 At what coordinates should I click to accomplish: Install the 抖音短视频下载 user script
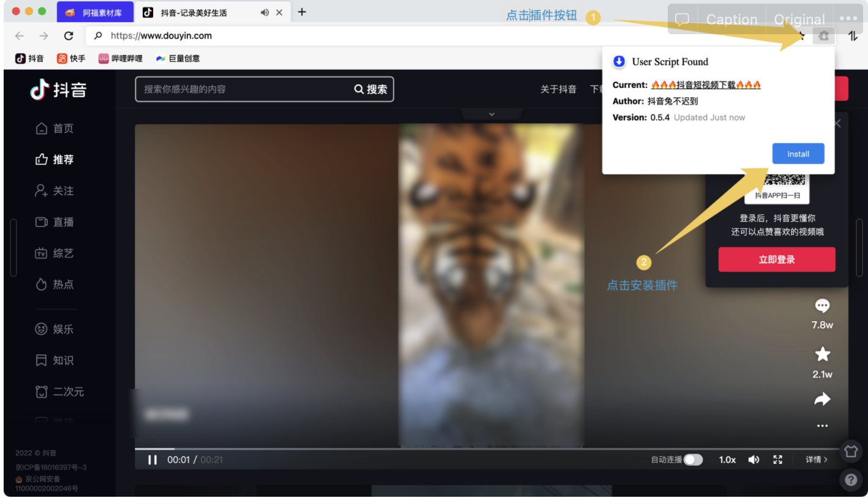coord(798,154)
